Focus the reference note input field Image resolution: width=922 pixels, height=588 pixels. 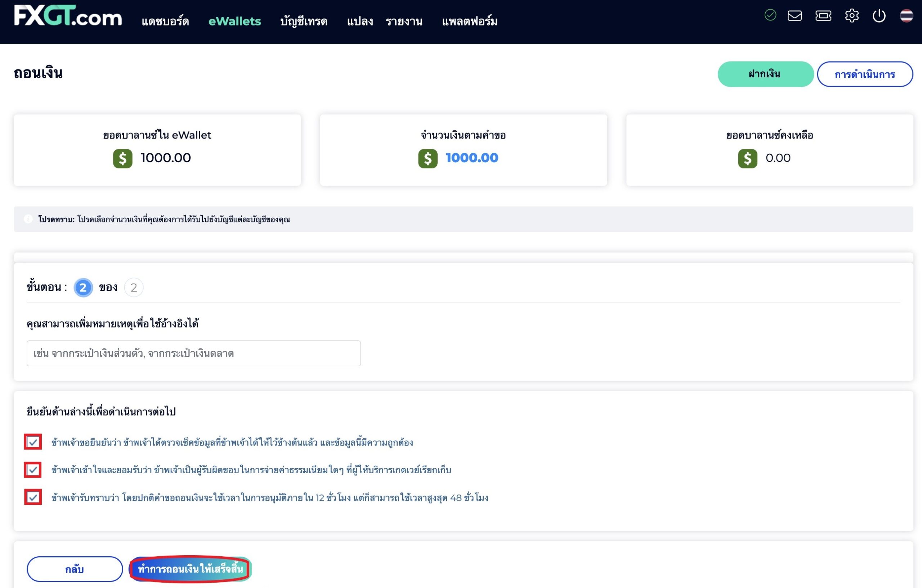[x=194, y=353]
